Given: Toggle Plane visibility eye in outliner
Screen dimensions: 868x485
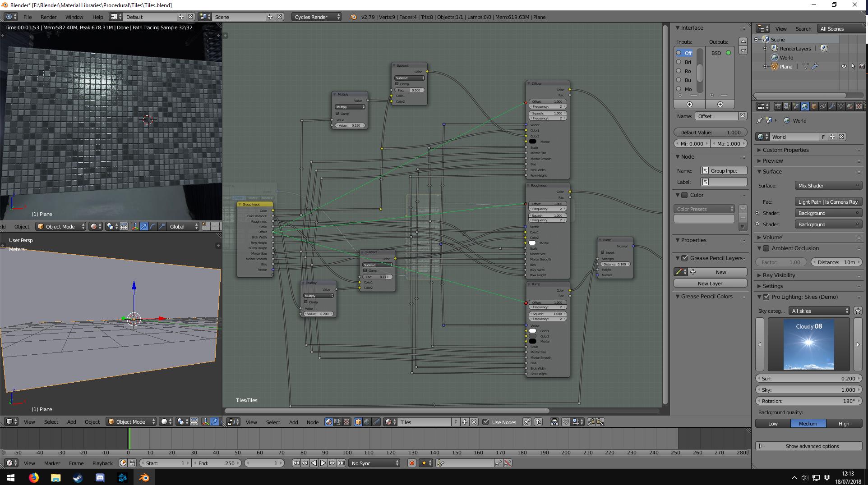Looking at the screenshot, I should pyautogui.click(x=844, y=66).
